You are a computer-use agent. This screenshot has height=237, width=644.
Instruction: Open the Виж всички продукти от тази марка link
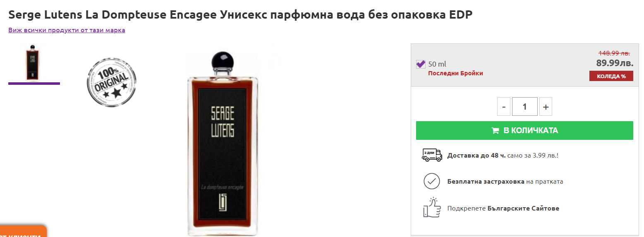tap(67, 30)
